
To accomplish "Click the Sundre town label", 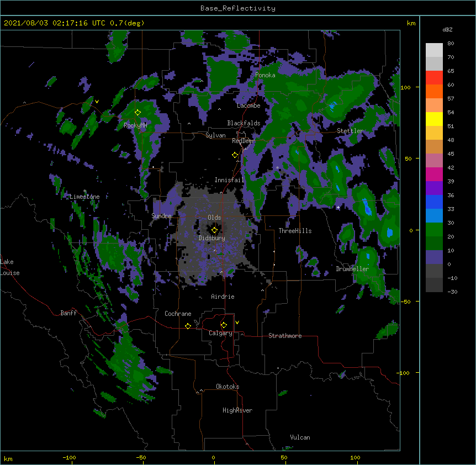I will point(161,216).
